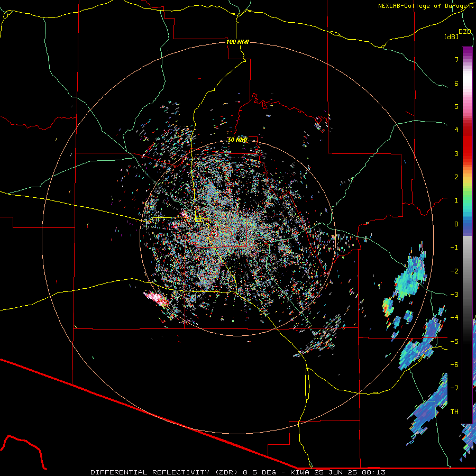Click the '-1' value on color scale

coord(454,248)
